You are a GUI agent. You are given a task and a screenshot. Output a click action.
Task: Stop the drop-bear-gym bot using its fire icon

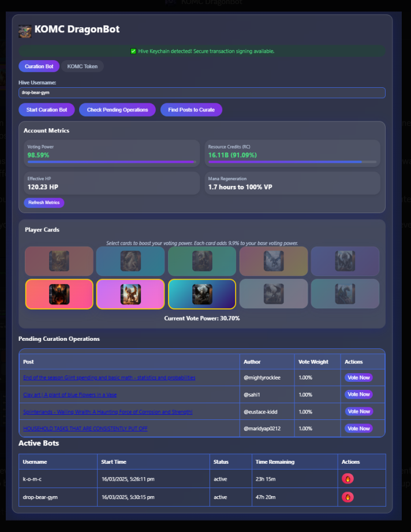coord(348,497)
